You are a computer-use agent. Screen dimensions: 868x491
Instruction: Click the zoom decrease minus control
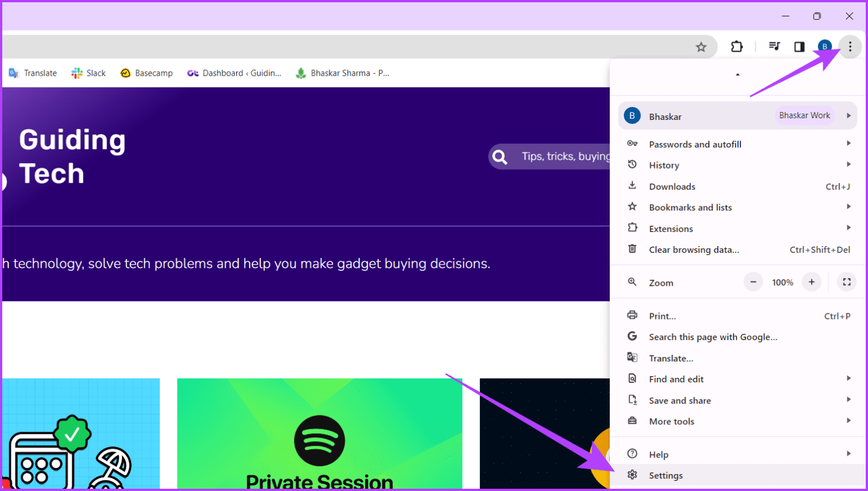tap(753, 282)
